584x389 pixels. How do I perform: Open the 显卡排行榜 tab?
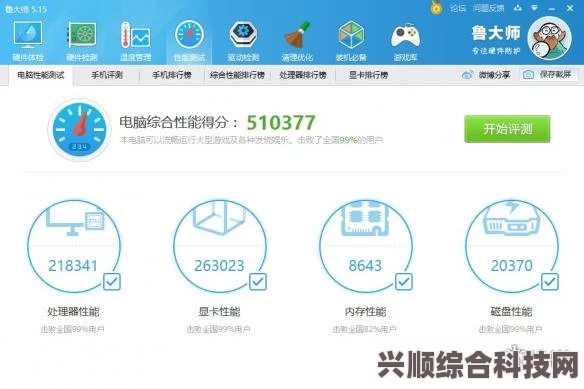(368, 75)
